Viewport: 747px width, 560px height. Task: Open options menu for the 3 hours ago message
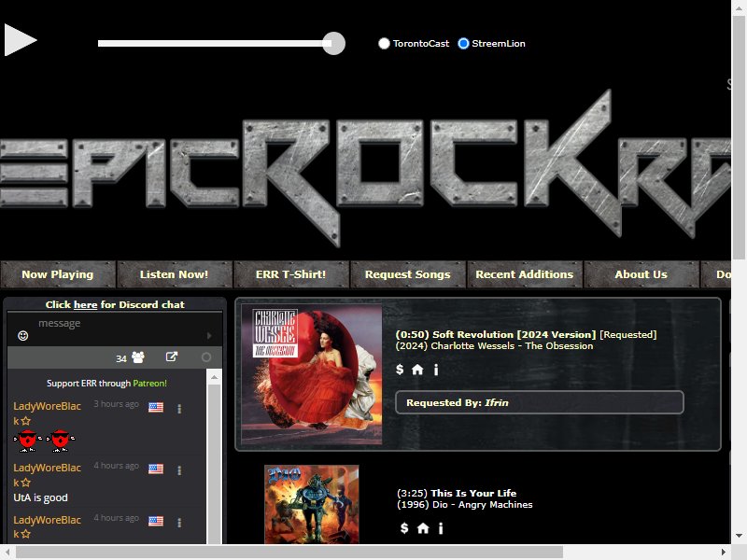(x=179, y=409)
